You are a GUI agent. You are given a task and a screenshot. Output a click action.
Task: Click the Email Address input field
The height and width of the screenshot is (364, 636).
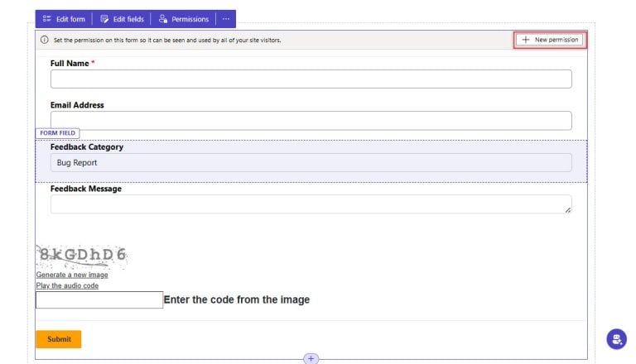pos(311,121)
